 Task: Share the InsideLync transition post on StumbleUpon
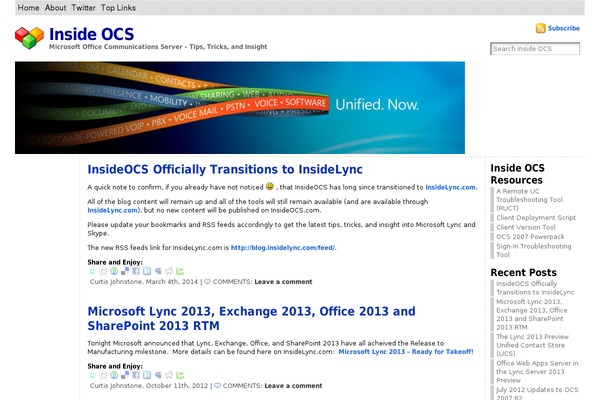(114, 271)
